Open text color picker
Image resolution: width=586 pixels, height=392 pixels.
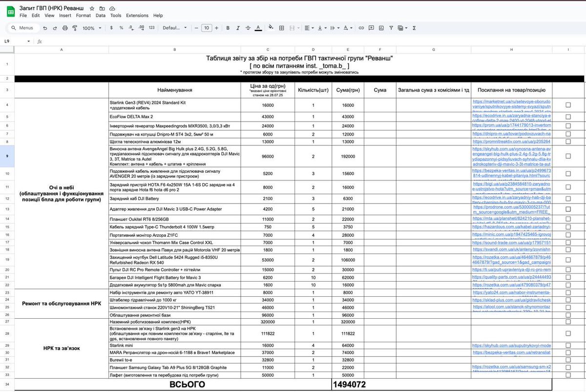pos(258,28)
